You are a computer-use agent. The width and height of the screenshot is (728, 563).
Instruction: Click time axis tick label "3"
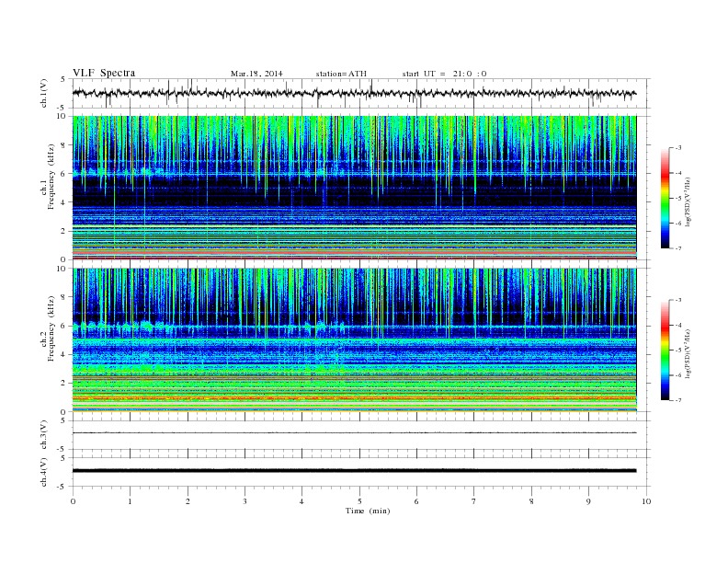pyautogui.click(x=245, y=501)
